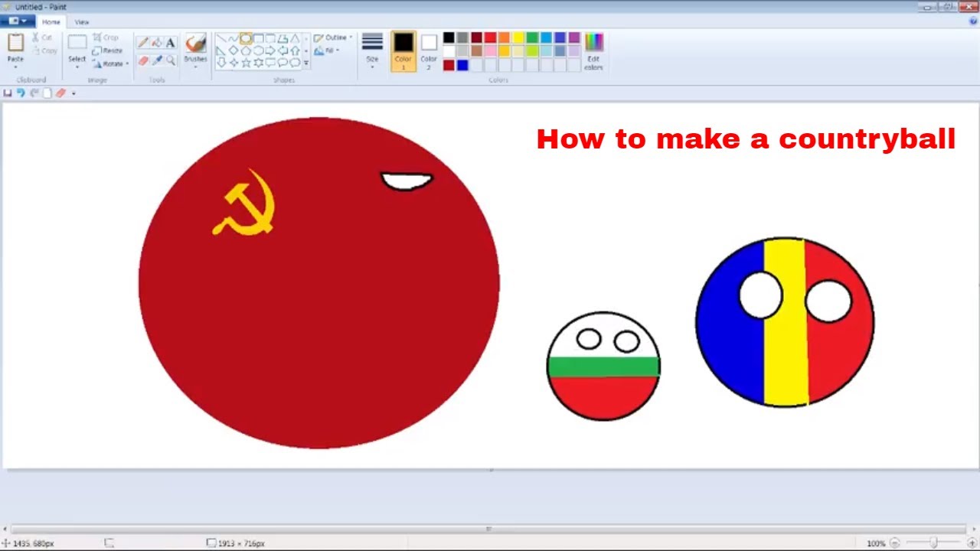Choose the Oval callout shape
Image resolution: width=980 pixels, height=551 pixels.
(x=283, y=63)
